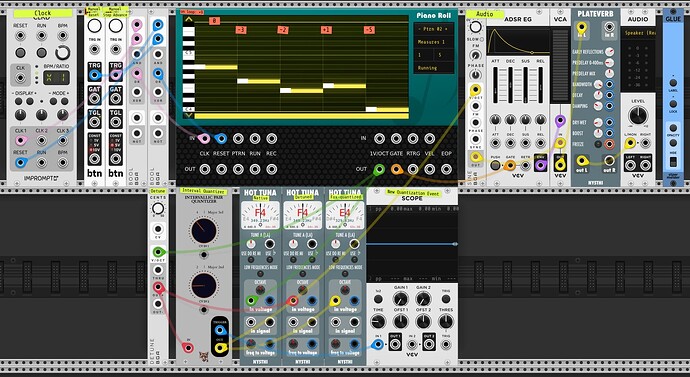
Task: Click the LEVEL knob on Audio module
Action: [638, 116]
